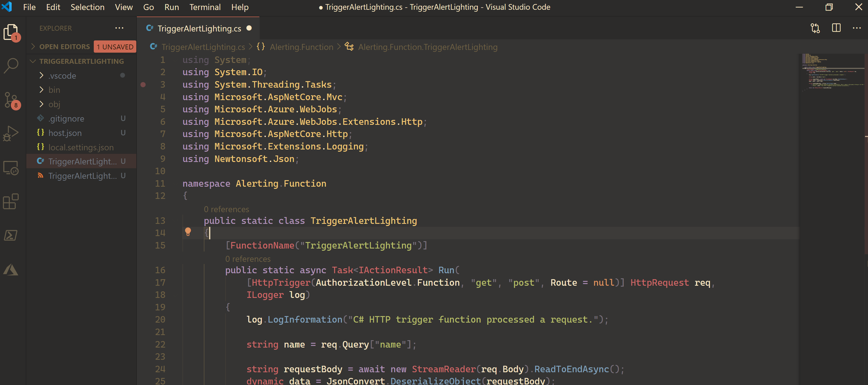Viewport: 868px width, 385px height.
Task: Click the 0 references CodeLens above the class
Action: pos(227,209)
